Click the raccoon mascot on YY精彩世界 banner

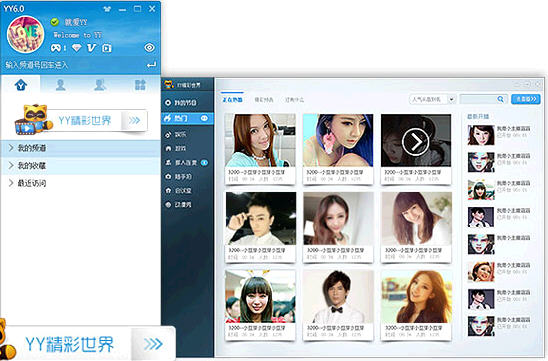point(33,120)
